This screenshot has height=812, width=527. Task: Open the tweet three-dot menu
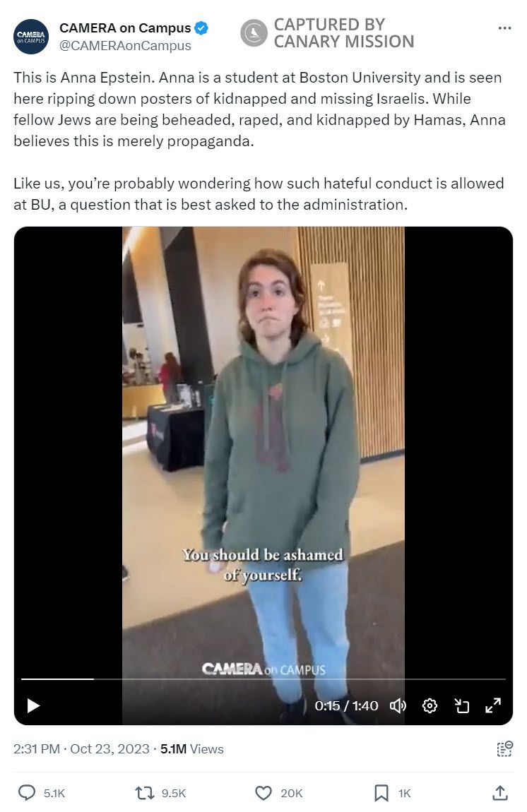[x=504, y=28]
